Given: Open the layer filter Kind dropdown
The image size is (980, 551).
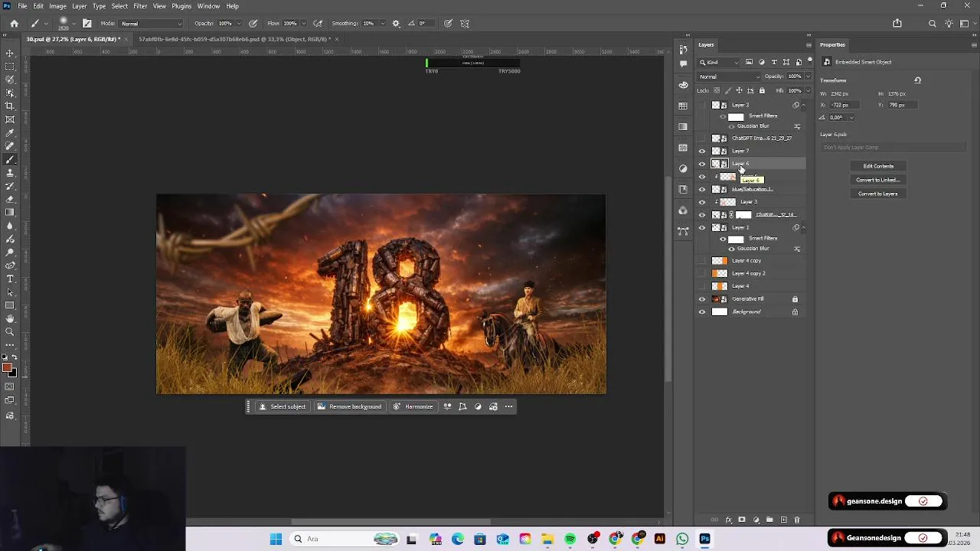Looking at the screenshot, I should coord(720,62).
